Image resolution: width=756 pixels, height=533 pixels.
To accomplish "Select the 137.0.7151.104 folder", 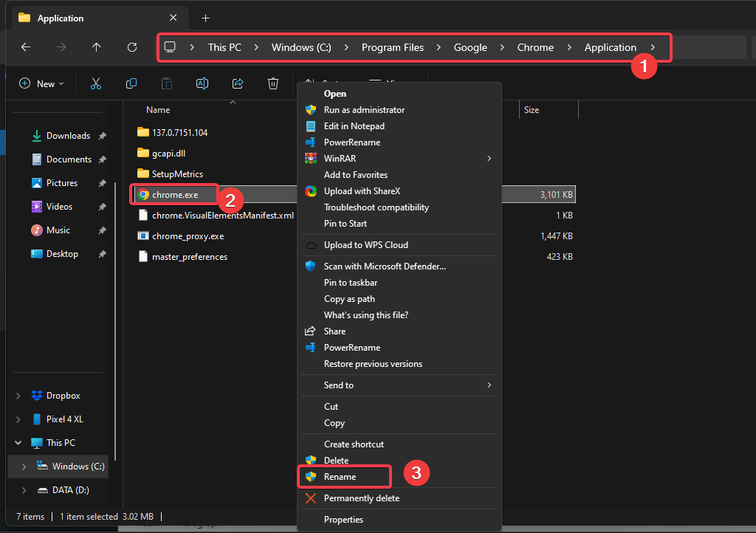I will coord(179,132).
